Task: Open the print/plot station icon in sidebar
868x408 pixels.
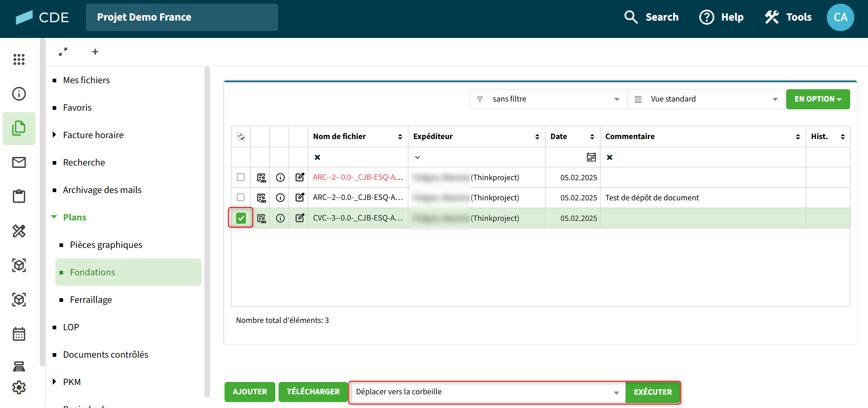Action: pyautogui.click(x=19, y=366)
